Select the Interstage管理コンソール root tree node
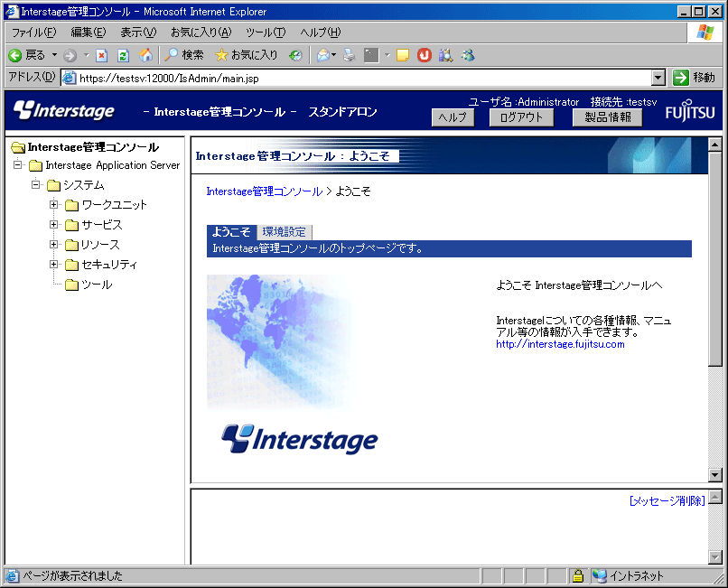 93,147
